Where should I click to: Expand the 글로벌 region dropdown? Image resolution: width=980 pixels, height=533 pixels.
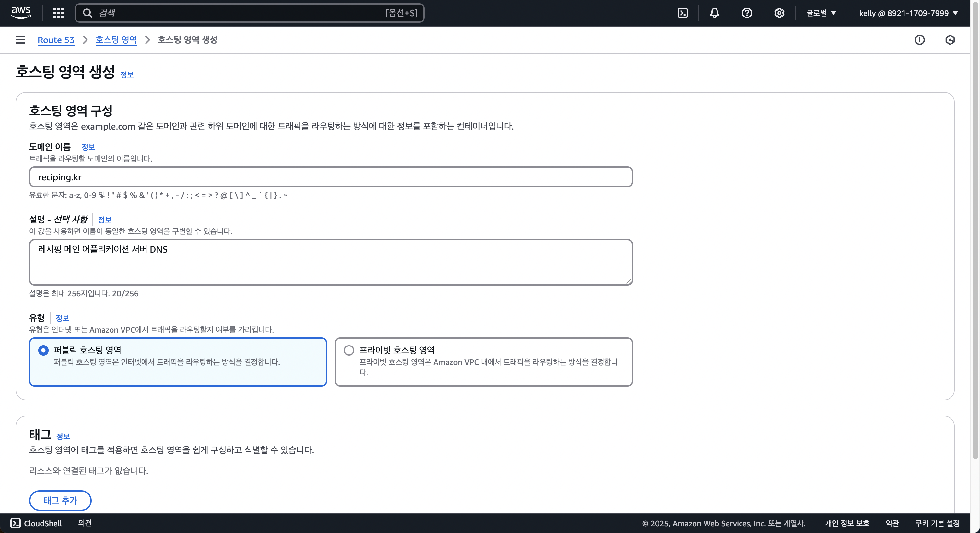click(x=821, y=13)
